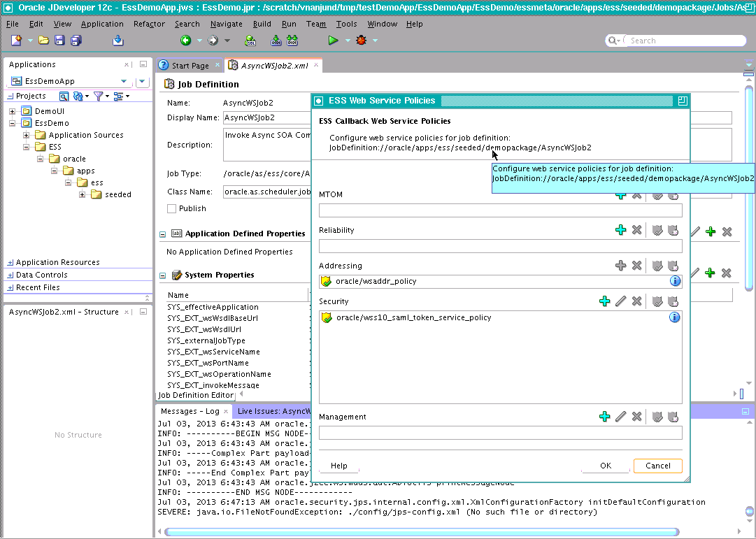
Task: Click the Projects search/find icon
Action: [64, 96]
